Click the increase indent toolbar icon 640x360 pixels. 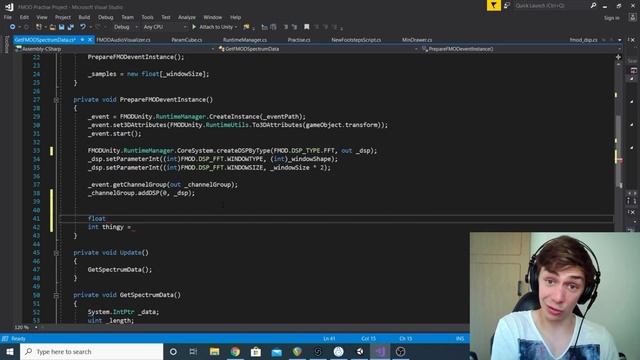click(273, 27)
